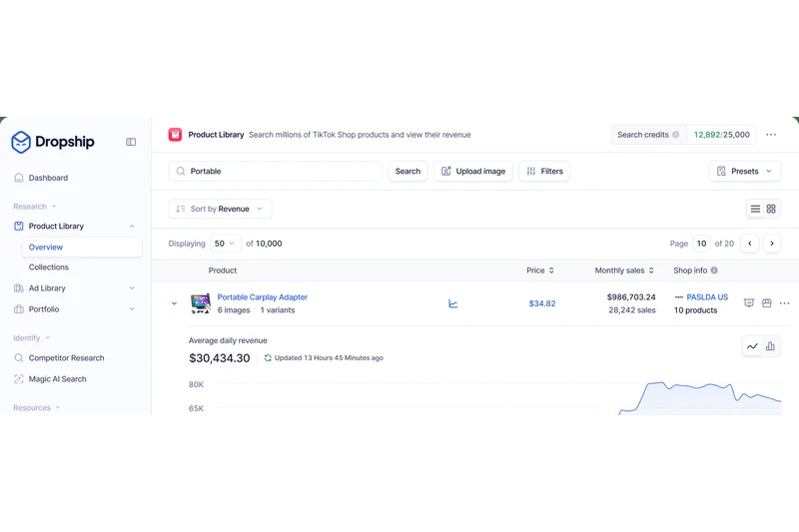The image size is (799, 532).
Task: Collapse the Portable Carplay Adapter row
Action: (x=174, y=303)
